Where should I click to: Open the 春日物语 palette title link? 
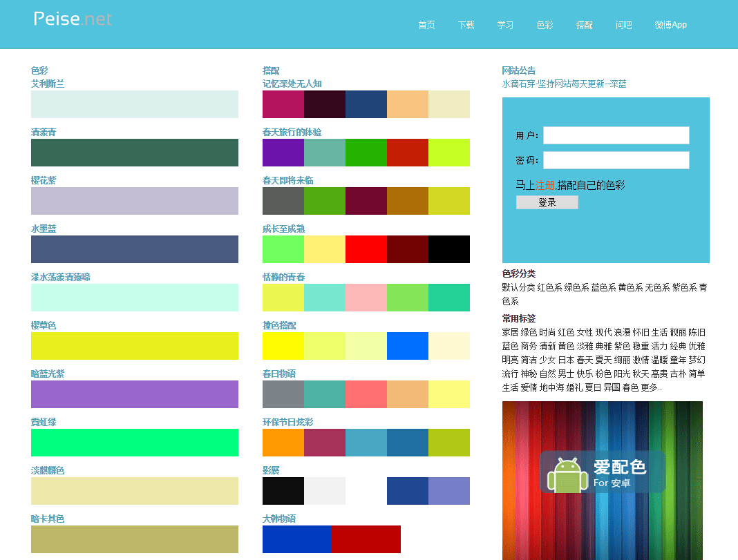coord(279,374)
